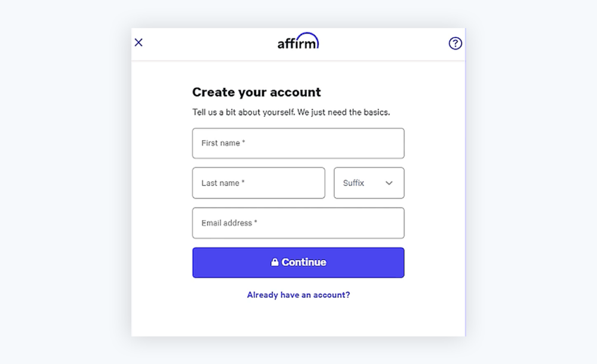
Task: Focus the Last name text field
Action: [x=258, y=183]
